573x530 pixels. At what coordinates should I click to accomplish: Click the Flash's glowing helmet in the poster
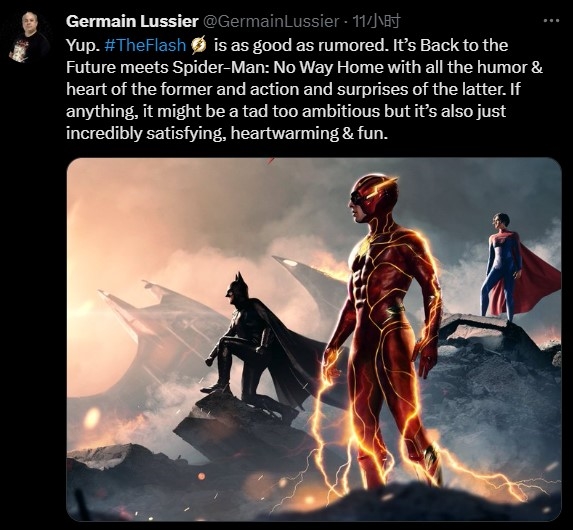tap(373, 196)
